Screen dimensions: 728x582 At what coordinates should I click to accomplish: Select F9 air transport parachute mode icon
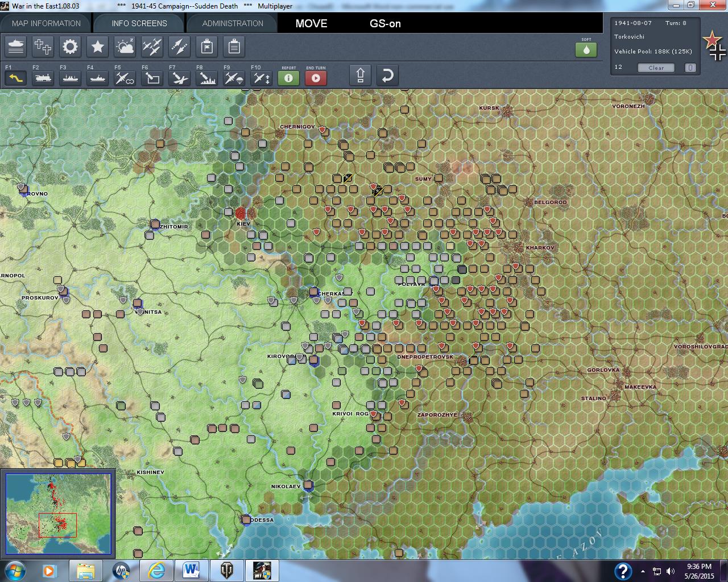pyautogui.click(x=234, y=78)
